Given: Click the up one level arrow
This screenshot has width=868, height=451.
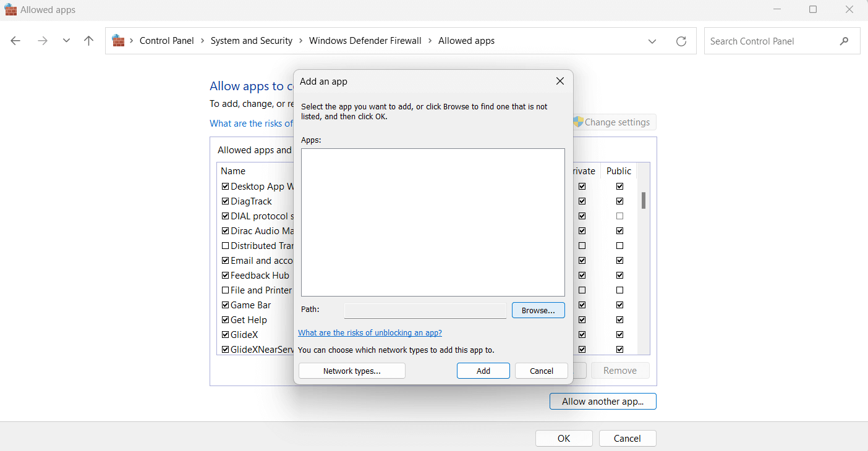Looking at the screenshot, I should pos(88,40).
